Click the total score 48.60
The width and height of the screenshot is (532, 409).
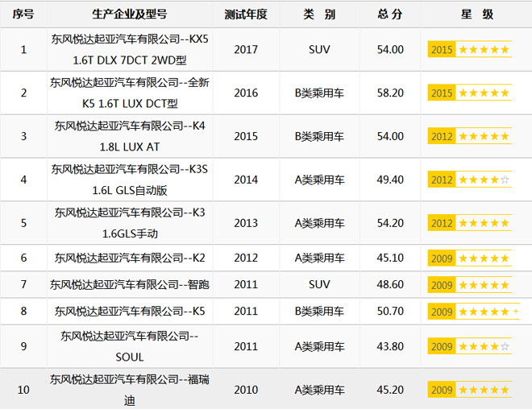pos(390,284)
